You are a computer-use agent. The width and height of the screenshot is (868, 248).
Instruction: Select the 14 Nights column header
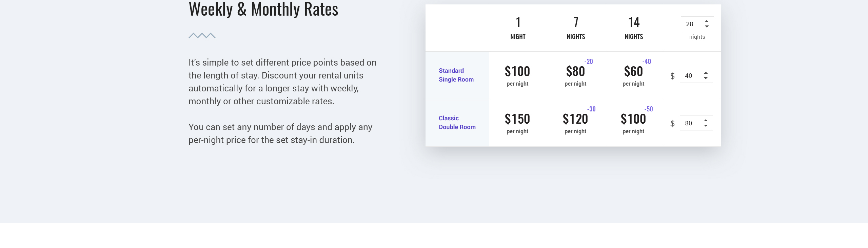pyautogui.click(x=634, y=28)
